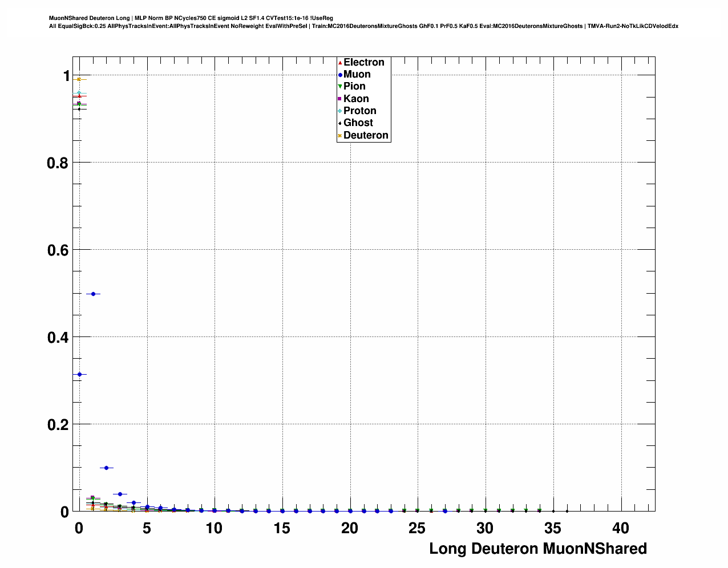Click the orange Deuteron star marker in legend
728x568 pixels.
click(x=340, y=136)
